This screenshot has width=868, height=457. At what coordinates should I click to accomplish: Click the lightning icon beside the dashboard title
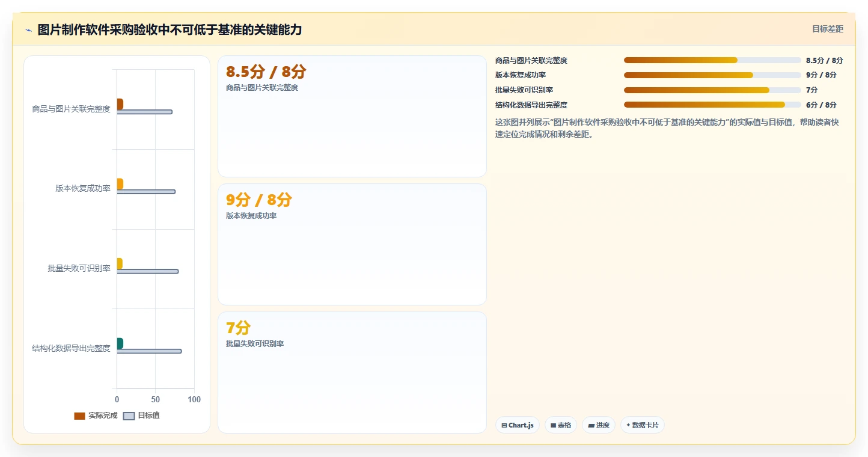click(x=28, y=30)
